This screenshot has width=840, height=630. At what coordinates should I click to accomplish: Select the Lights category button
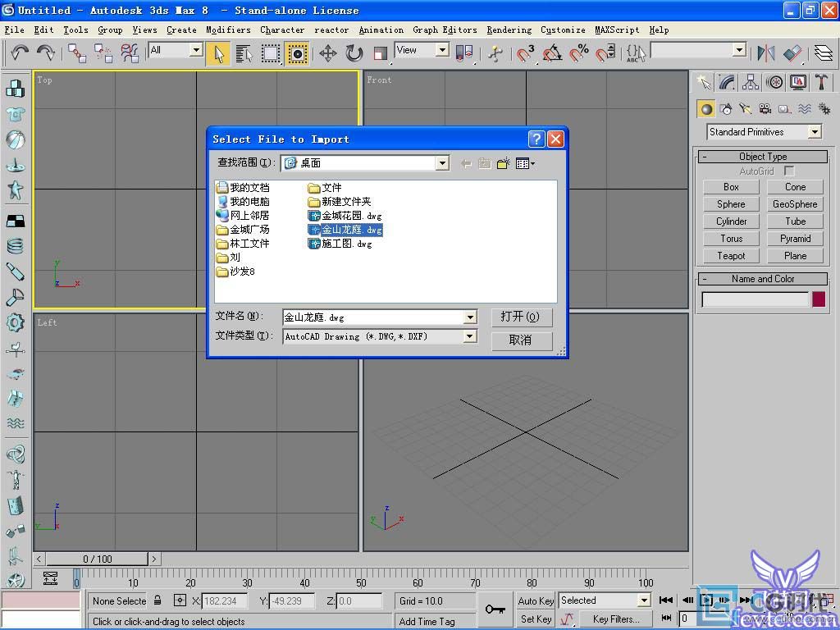tap(746, 109)
